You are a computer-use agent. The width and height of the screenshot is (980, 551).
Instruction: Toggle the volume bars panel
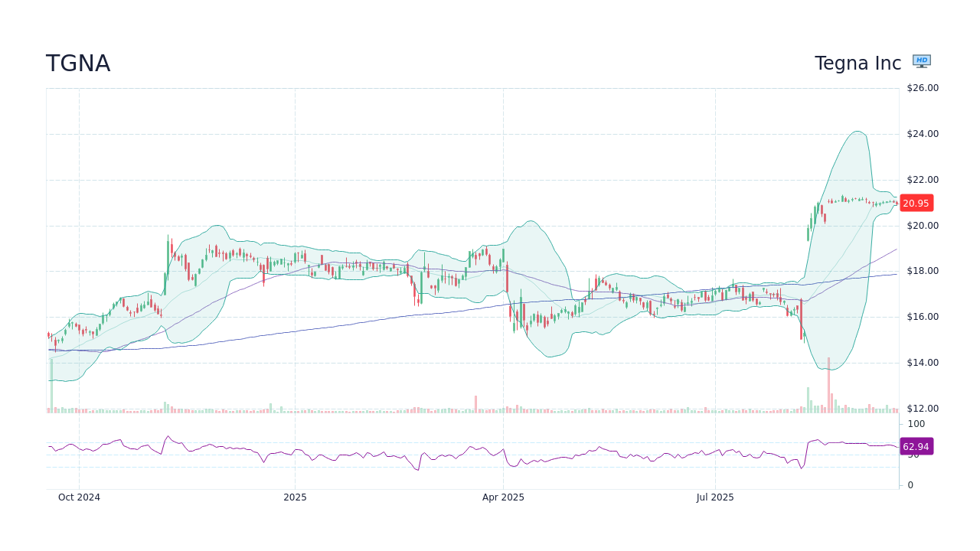coord(459,408)
